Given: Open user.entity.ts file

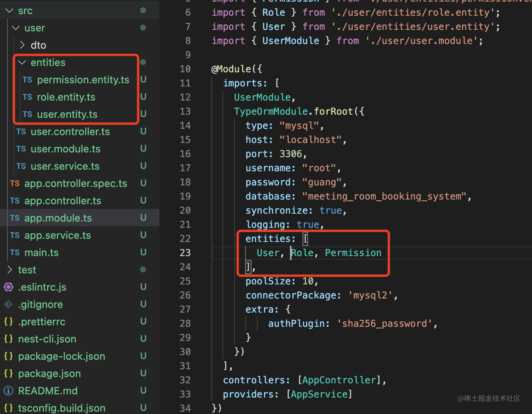Looking at the screenshot, I should (67, 114).
